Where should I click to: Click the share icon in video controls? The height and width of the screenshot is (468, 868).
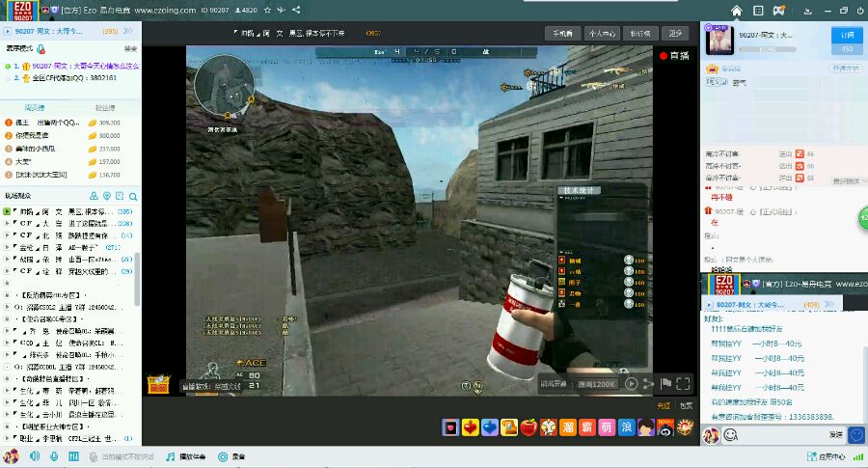point(648,383)
